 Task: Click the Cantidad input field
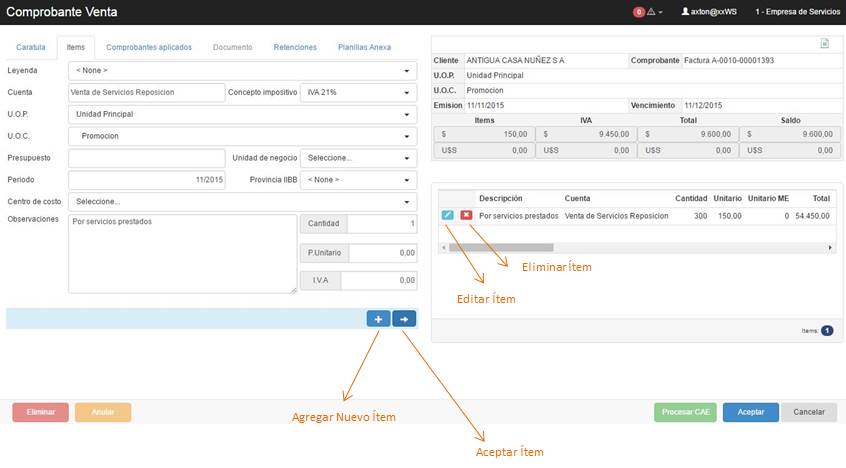[x=381, y=224]
